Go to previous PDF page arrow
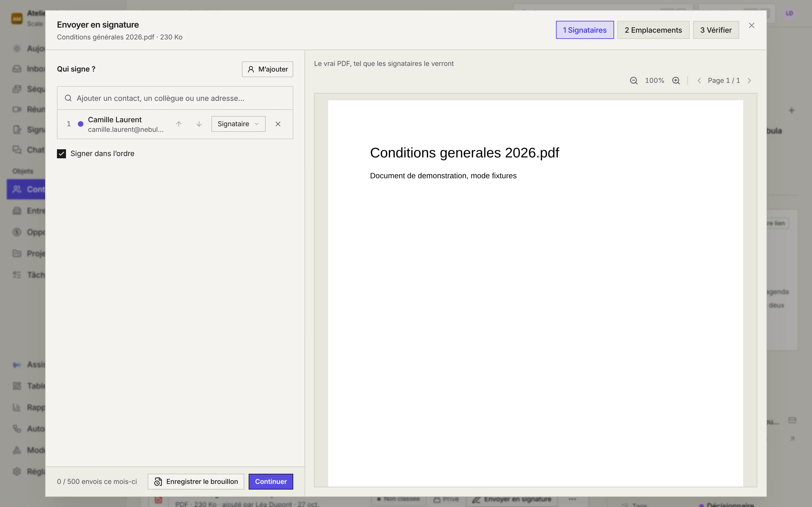812x507 pixels. (699, 81)
